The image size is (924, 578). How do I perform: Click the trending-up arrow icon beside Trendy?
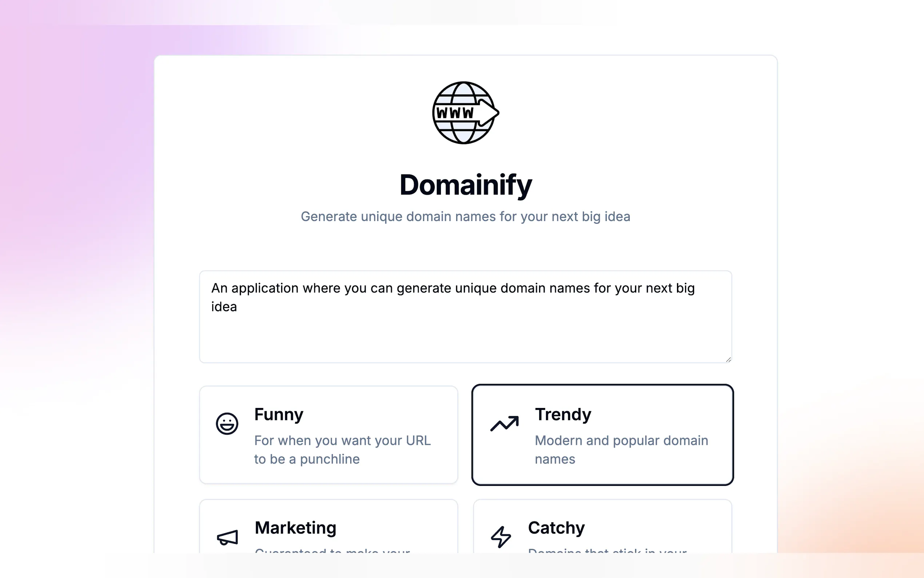pos(504,424)
